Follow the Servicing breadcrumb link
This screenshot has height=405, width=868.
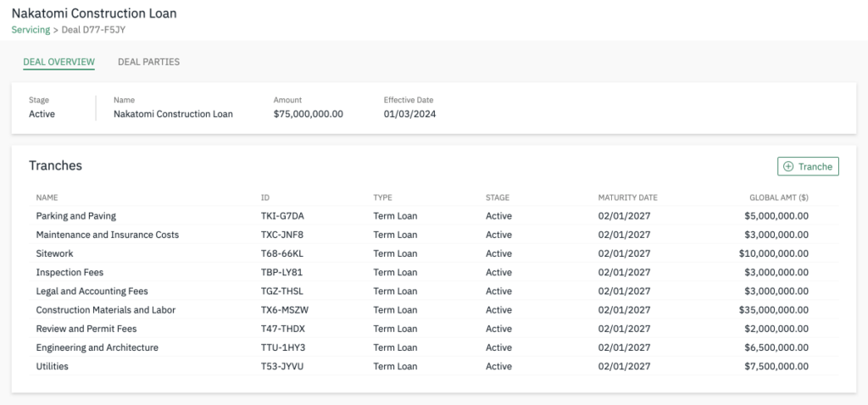click(31, 30)
